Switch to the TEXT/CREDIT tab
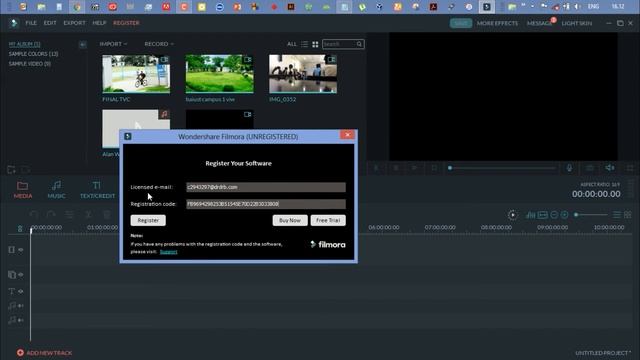The image size is (640, 360). point(97,190)
